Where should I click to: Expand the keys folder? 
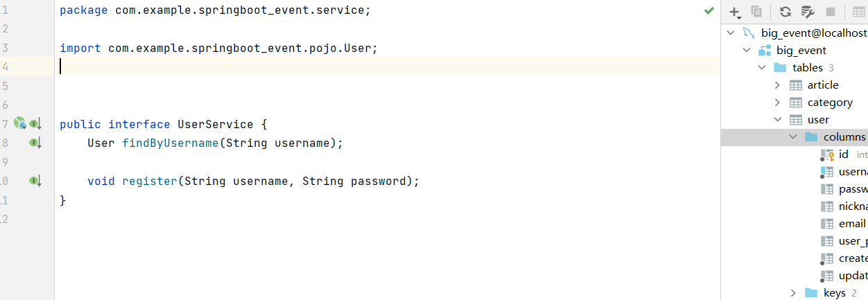pyautogui.click(x=793, y=293)
